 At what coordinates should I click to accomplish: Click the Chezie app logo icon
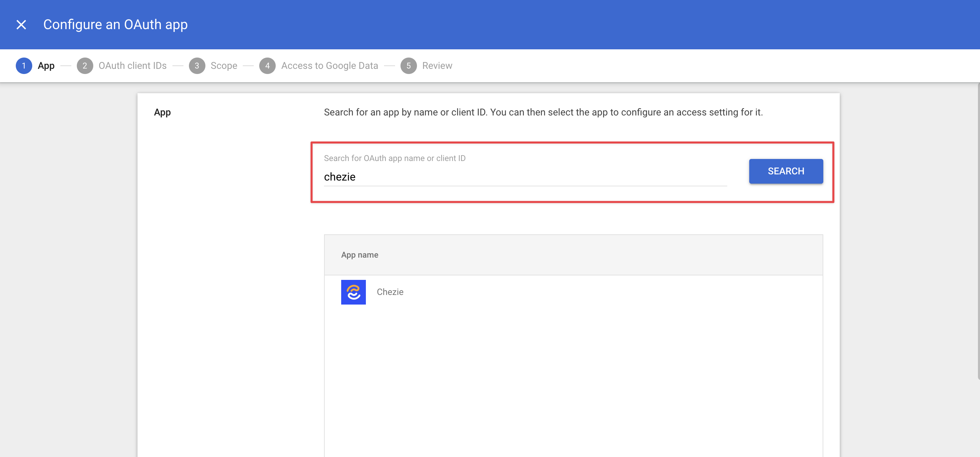click(353, 292)
